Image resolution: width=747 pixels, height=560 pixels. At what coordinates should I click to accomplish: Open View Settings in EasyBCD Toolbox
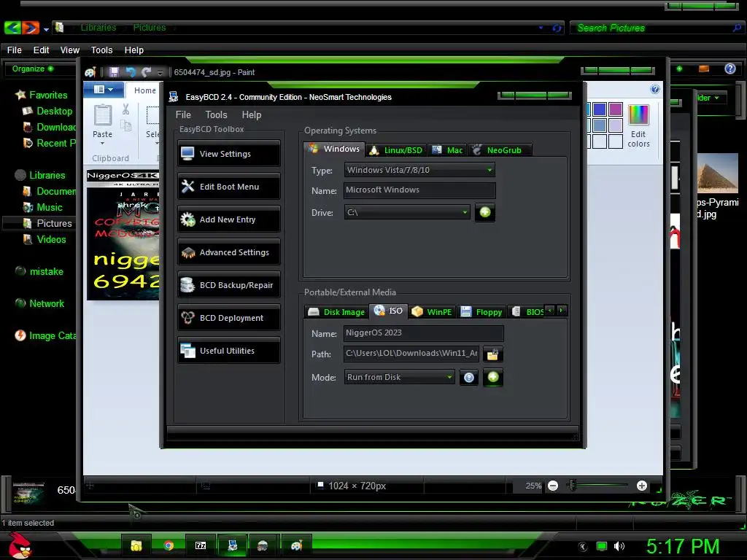pos(228,153)
